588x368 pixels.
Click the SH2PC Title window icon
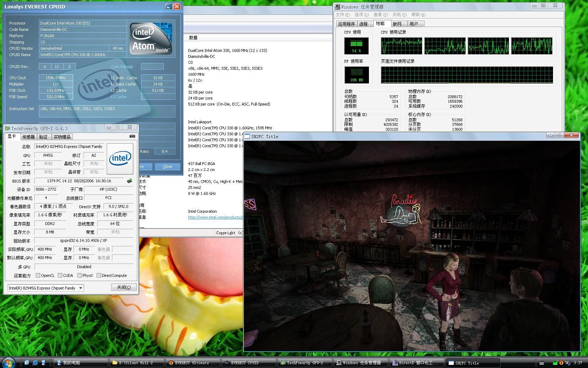tap(247, 136)
